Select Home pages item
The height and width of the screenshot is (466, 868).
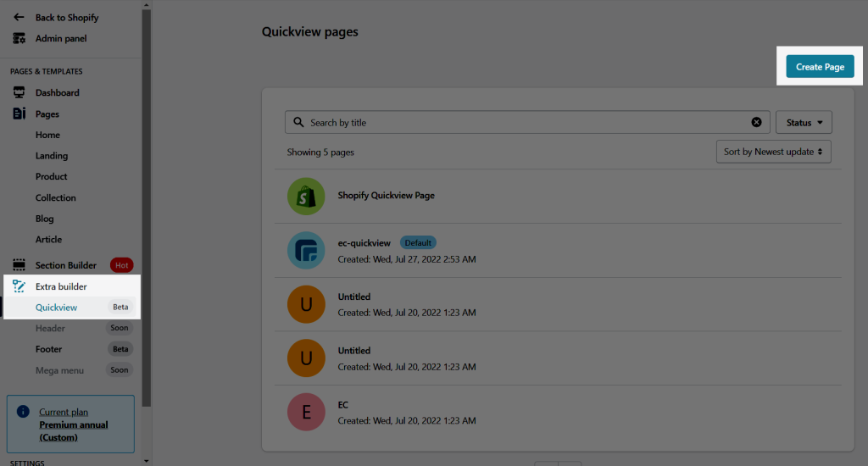(x=47, y=135)
